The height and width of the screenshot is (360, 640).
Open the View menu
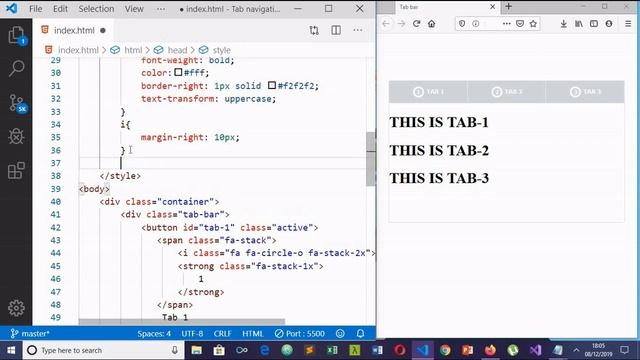pos(134,9)
